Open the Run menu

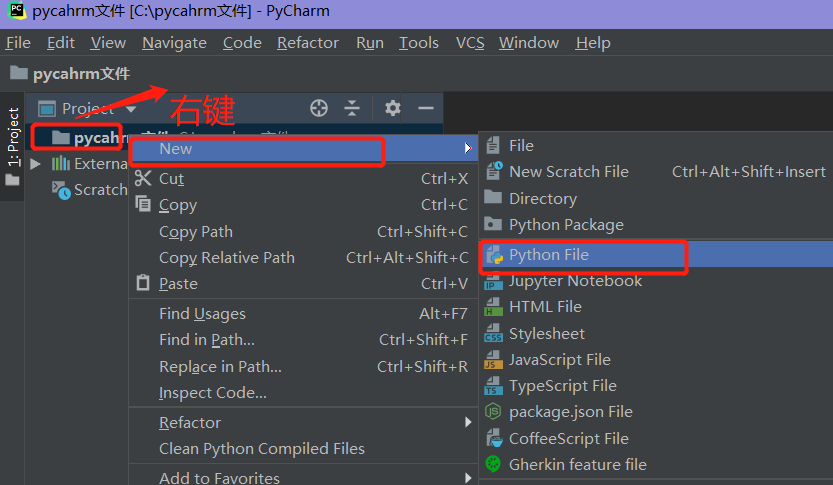click(370, 42)
